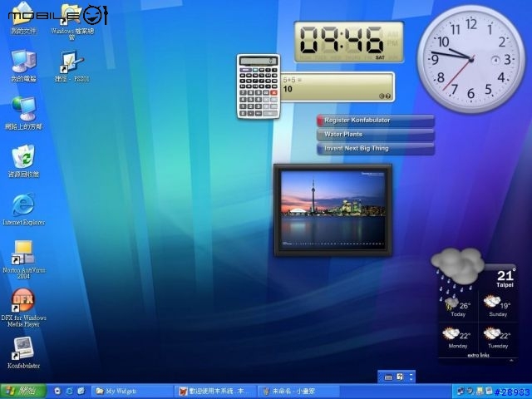Click the 2 key on the calculator widget
This screenshot has width=532, height=399.
tap(251, 106)
